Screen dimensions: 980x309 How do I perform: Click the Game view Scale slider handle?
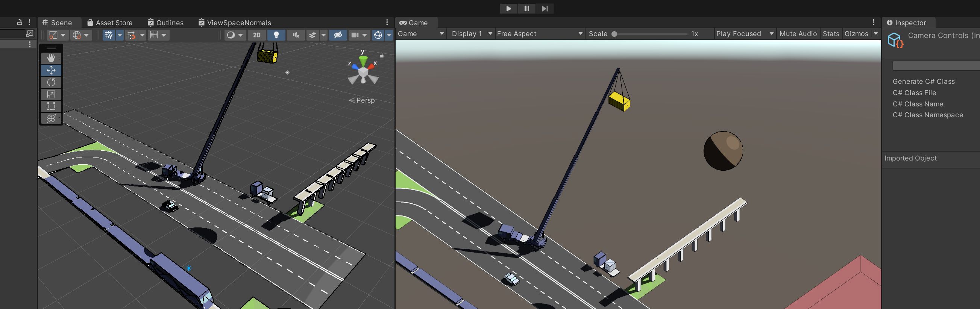(614, 34)
